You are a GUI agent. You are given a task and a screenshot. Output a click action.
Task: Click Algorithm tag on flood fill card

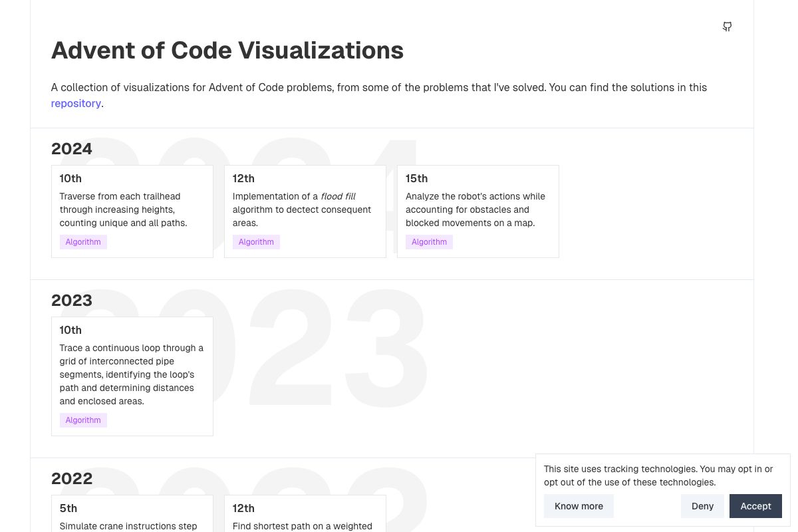[256, 242]
